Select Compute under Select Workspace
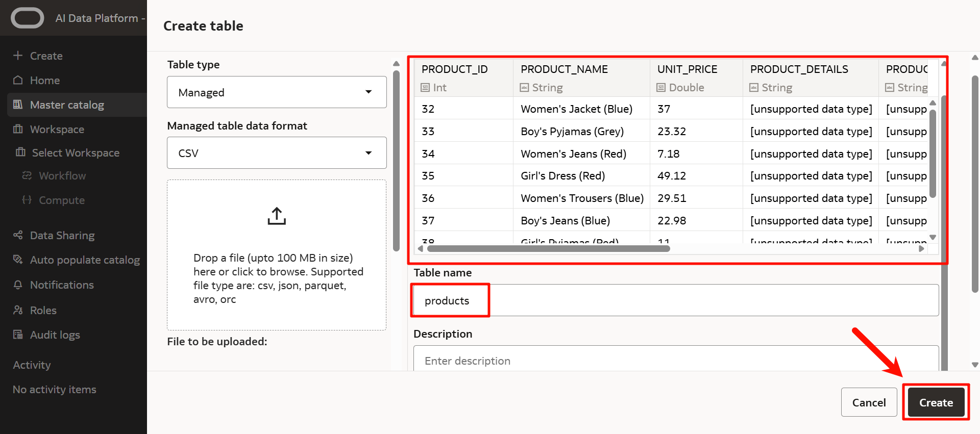This screenshot has width=980, height=434. (x=62, y=200)
